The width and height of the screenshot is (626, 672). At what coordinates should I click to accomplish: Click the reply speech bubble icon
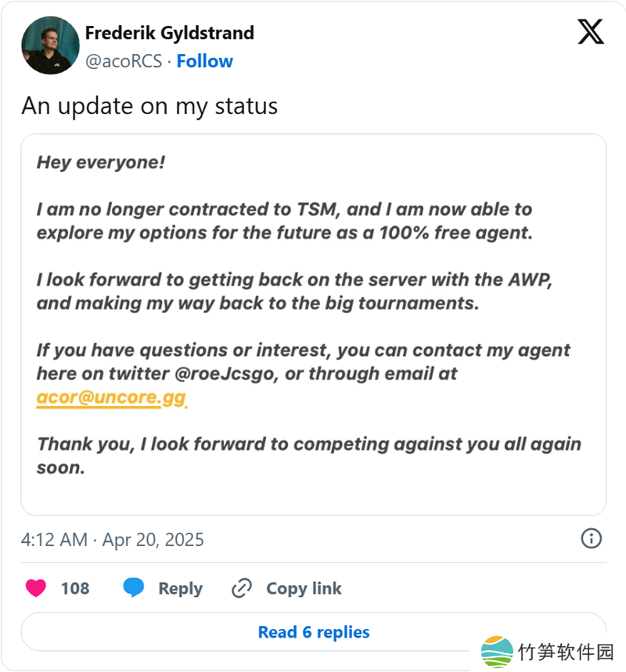point(134,588)
